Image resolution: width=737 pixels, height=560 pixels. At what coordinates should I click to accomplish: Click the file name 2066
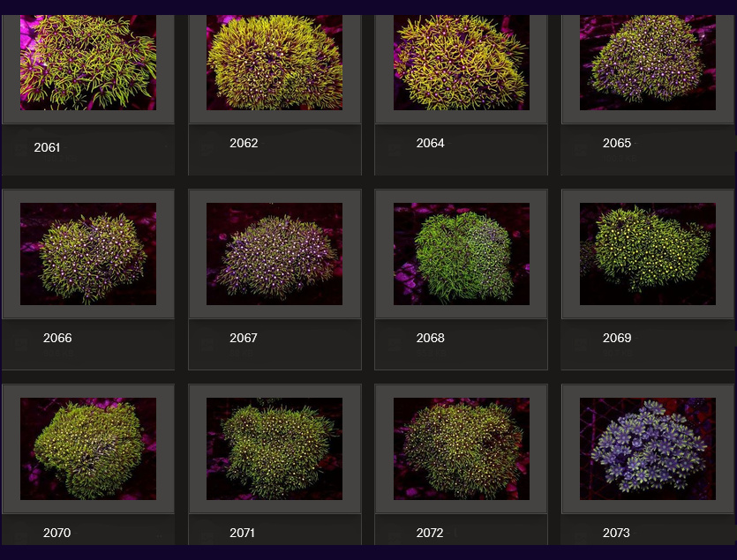(x=57, y=338)
